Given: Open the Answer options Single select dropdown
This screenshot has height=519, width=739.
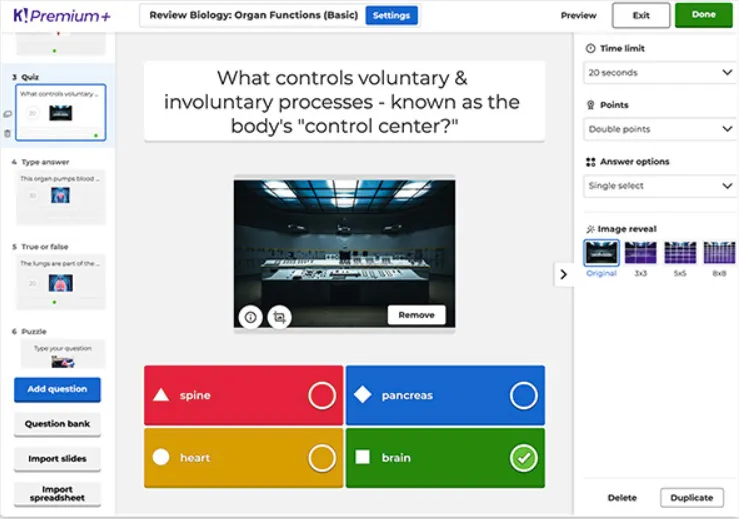Looking at the screenshot, I should pyautogui.click(x=660, y=186).
